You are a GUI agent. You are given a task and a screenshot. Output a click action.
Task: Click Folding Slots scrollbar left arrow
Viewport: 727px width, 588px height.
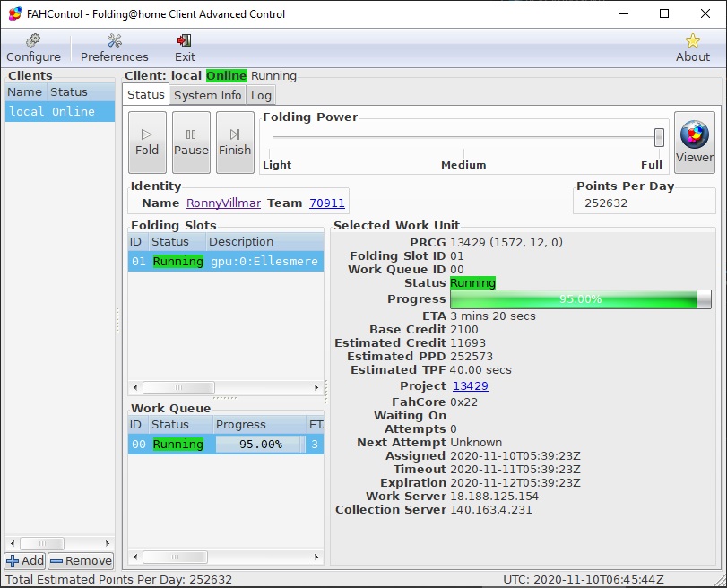point(135,387)
